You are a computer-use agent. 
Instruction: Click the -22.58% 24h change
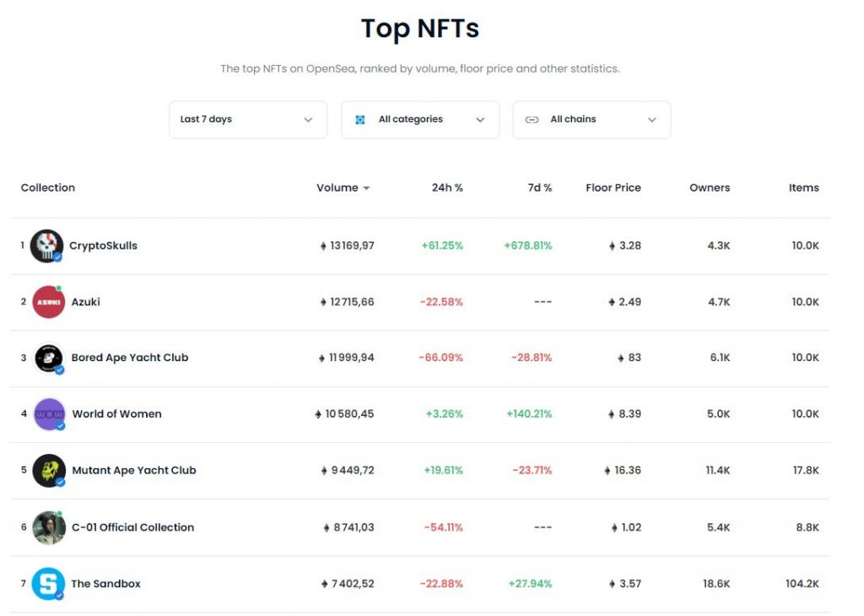[441, 302]
